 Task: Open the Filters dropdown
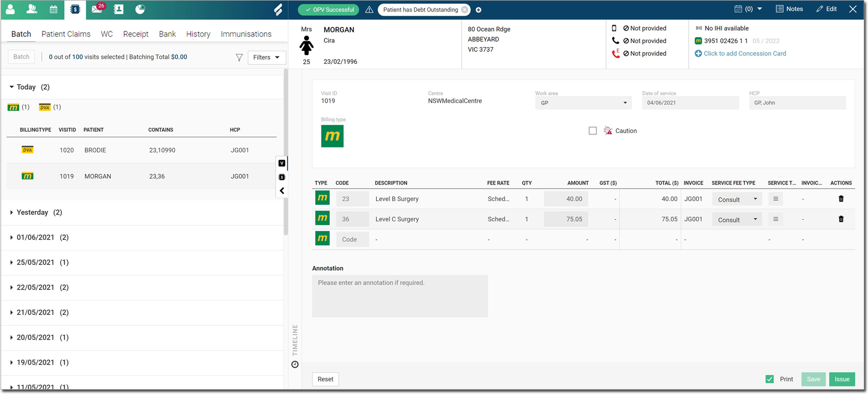click(x=266, y=58)
